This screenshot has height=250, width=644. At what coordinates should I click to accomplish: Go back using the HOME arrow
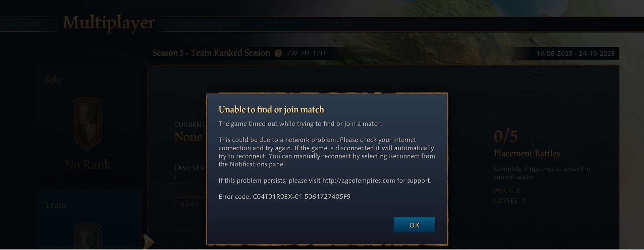click(26, 24)
